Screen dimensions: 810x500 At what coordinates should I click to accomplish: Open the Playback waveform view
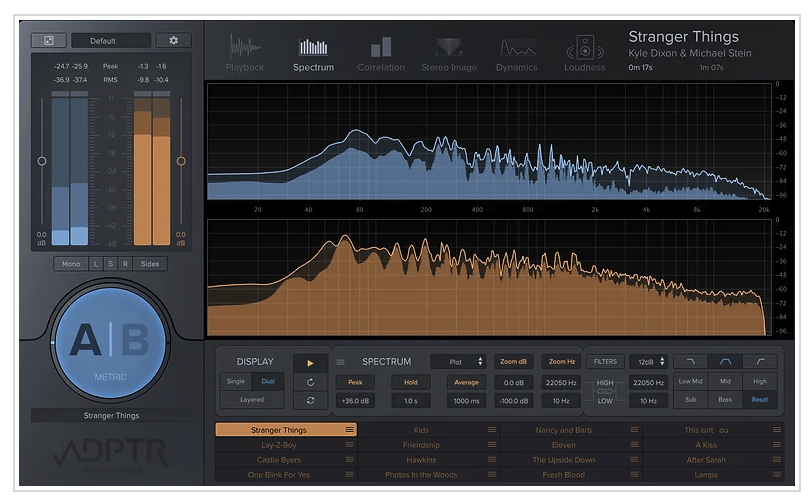point(244,53)
